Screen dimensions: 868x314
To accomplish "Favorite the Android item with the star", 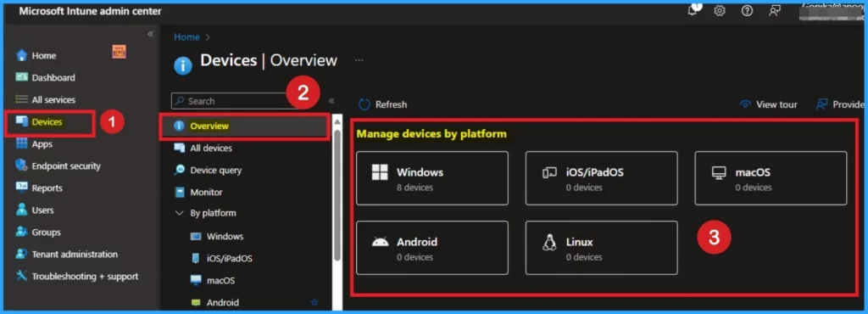I will pos(314,302).
